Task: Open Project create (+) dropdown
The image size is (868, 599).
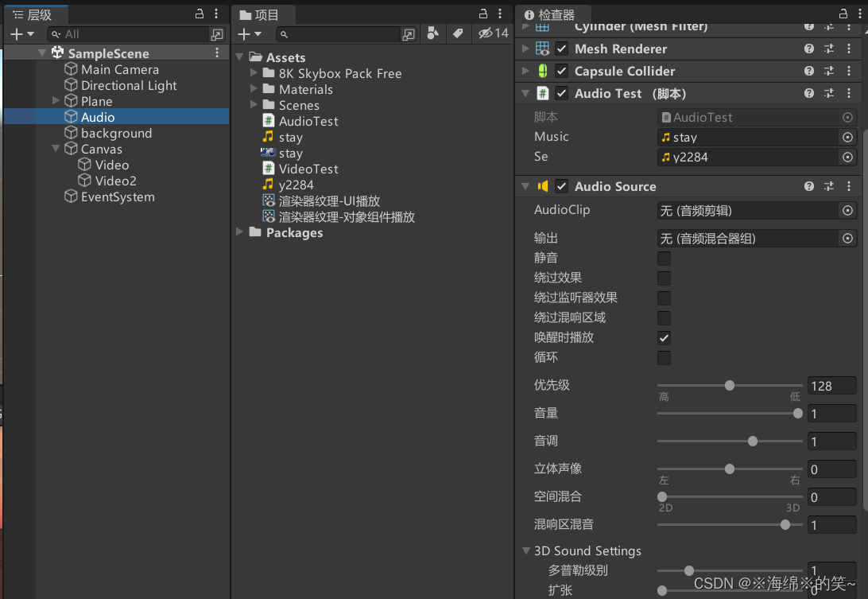Action: (249, 34)
